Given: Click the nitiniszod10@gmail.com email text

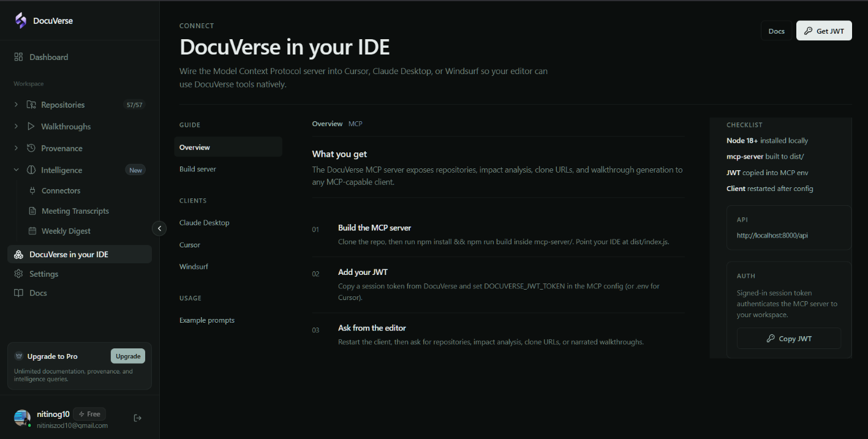Looking at the screenshot, I should [x=72, y=426].
